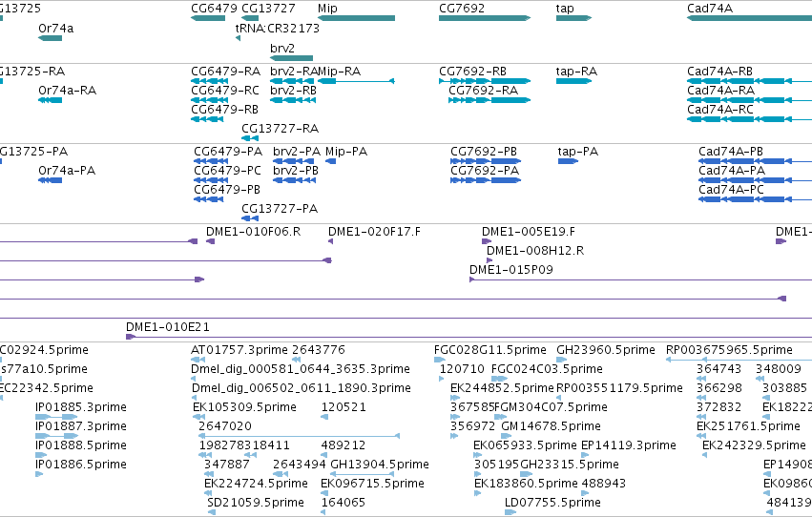The height and width of the screenshot is (517, 812).
Task: Select the DME1-008H12.R BAC label
Action: (x=535, y=251)
